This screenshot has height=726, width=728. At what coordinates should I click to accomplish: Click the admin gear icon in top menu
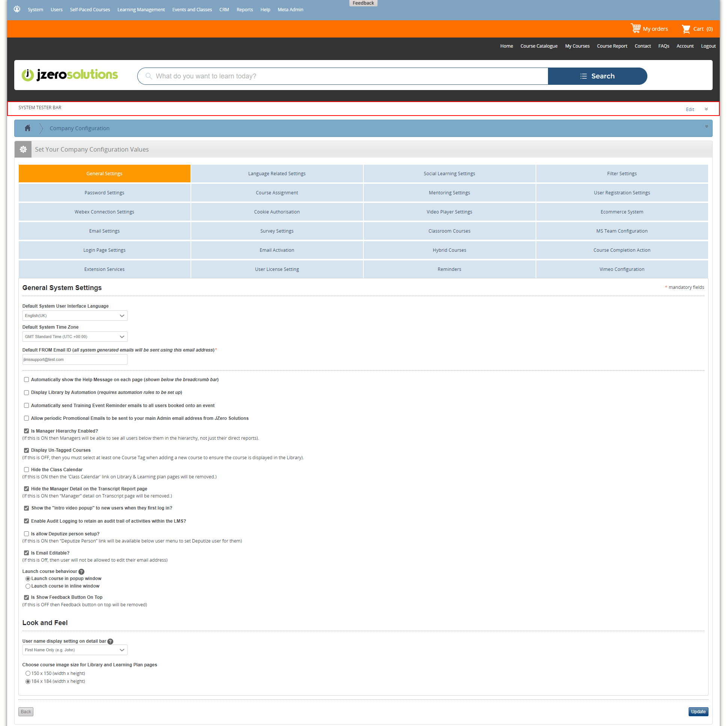pos(17,9)
